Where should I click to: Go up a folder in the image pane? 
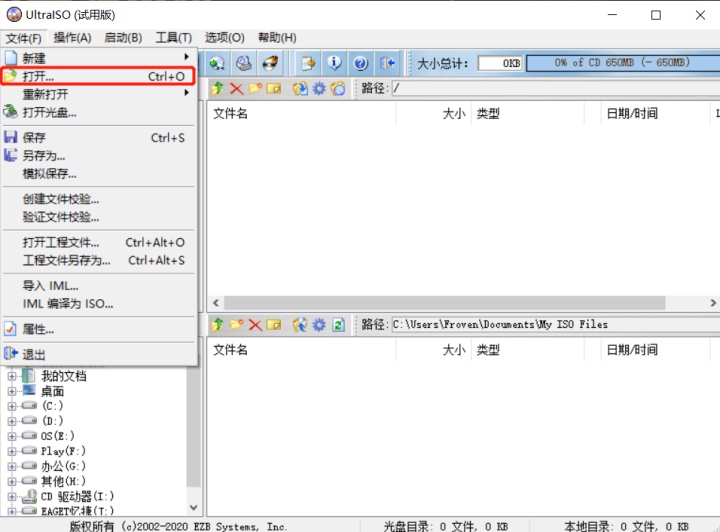point(218,88)
